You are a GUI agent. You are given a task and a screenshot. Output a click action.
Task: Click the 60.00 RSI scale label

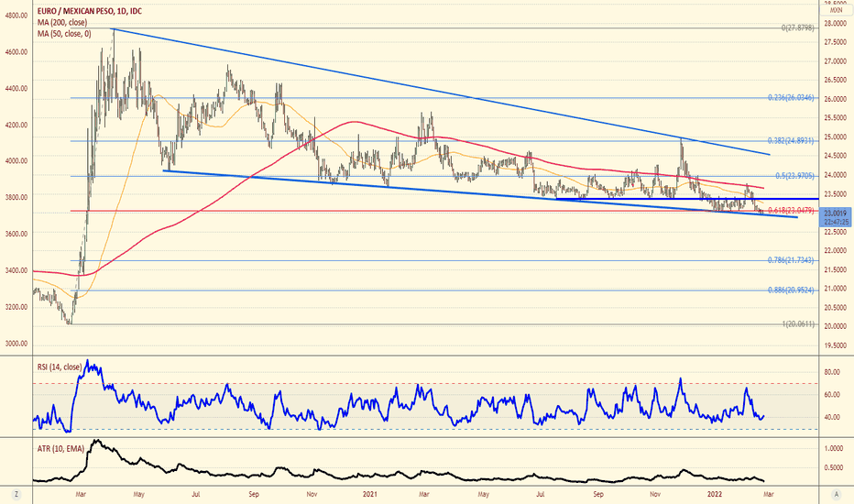[832, 394]
